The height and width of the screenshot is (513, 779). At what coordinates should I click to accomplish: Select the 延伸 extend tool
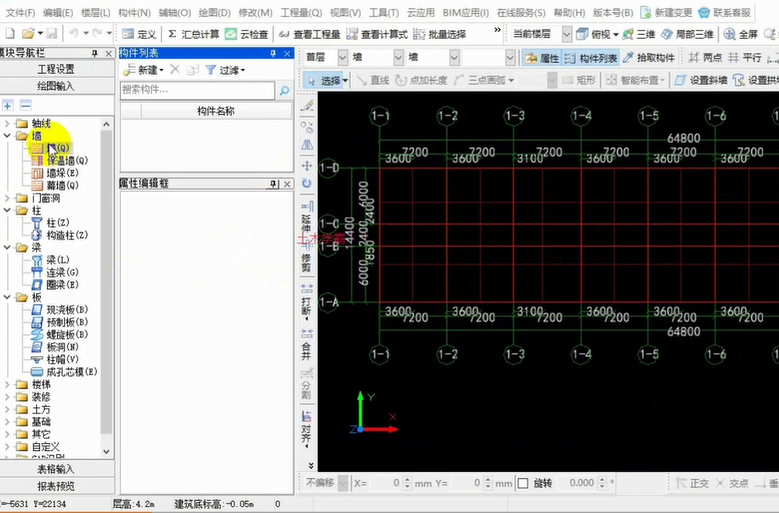coord(307,217)
